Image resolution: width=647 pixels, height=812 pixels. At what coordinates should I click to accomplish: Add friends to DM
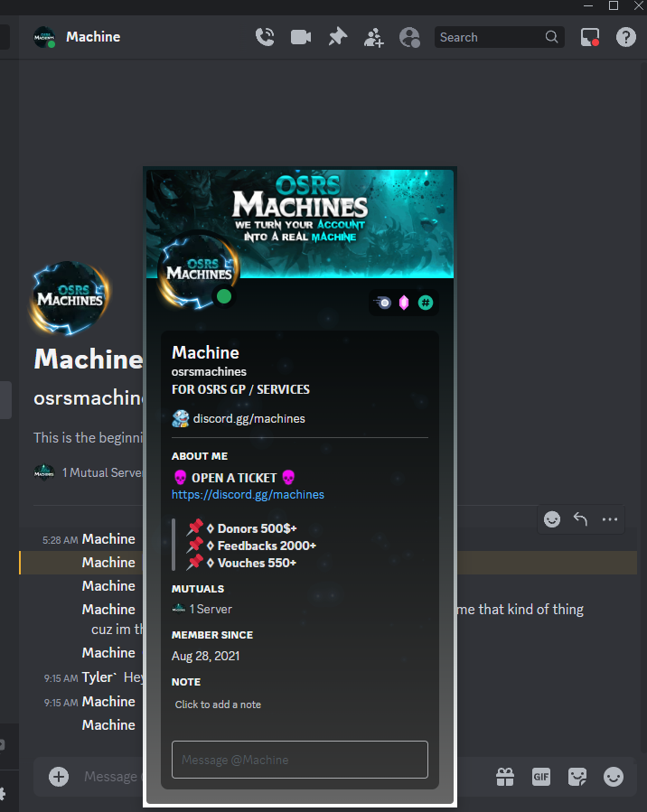(373, 37)
